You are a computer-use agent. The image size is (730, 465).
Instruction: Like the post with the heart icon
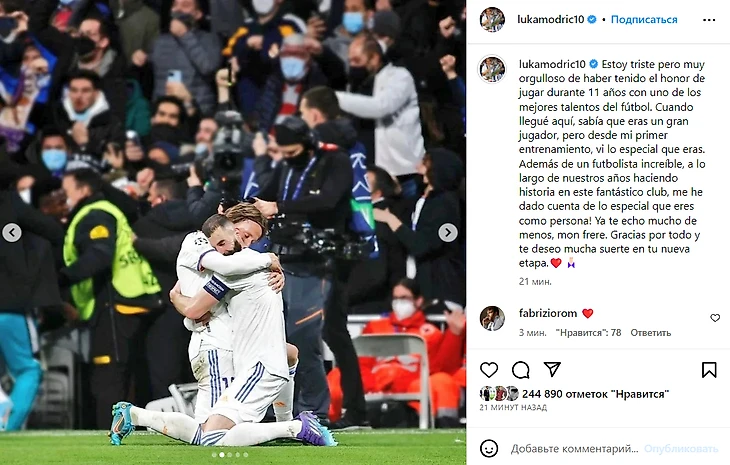(489, 370)
